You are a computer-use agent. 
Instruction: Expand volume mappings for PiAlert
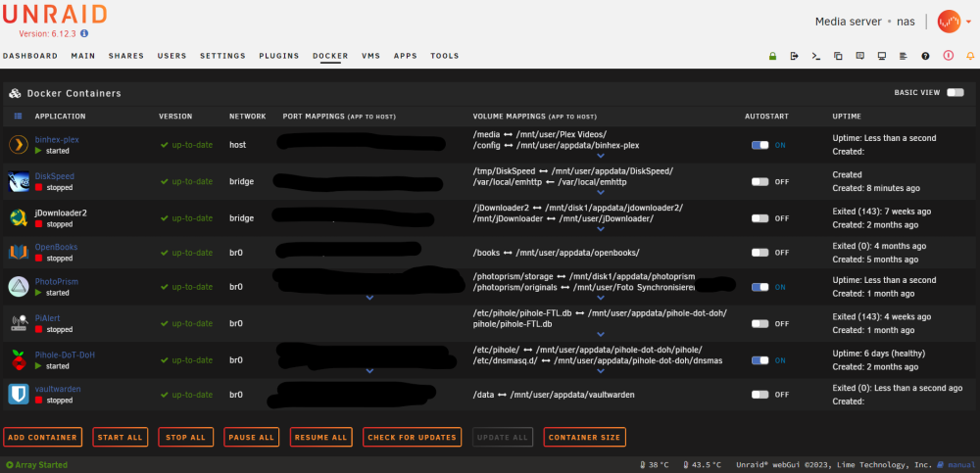coord(601,335)
